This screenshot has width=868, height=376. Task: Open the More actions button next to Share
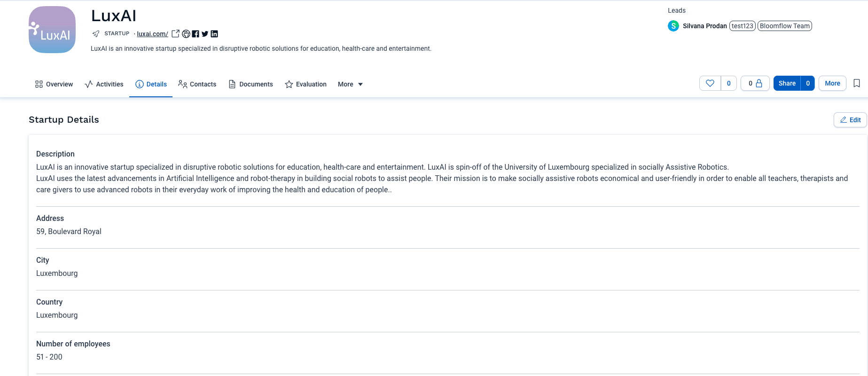click(832, 83)
